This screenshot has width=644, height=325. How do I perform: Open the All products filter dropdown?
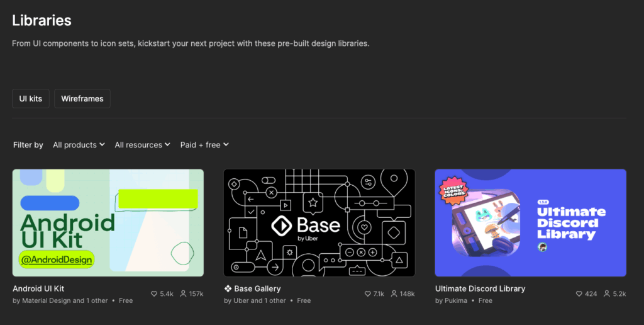(x=79, y=145)
